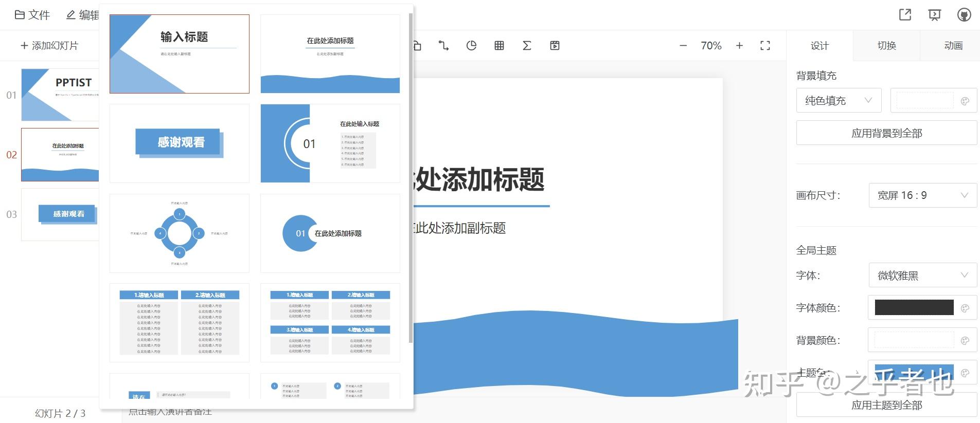980x423 pixels.
Task: Insert a video with the media icon
Action: tap(555, 46)
